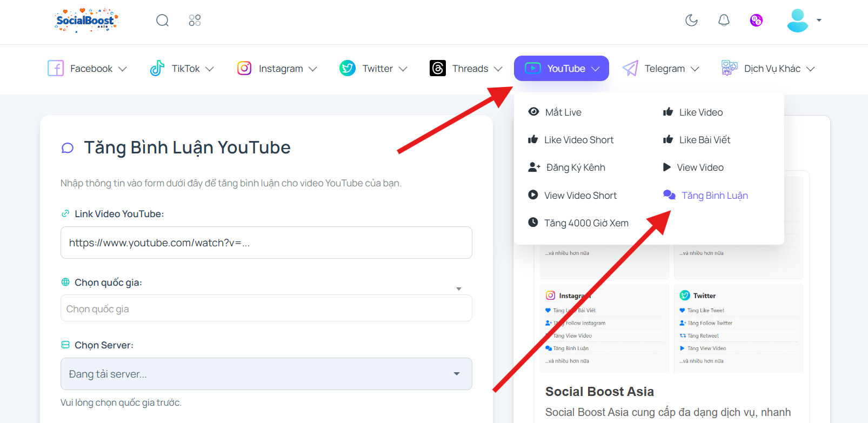
Task: Open View Video service
Action: pos(700,167)
